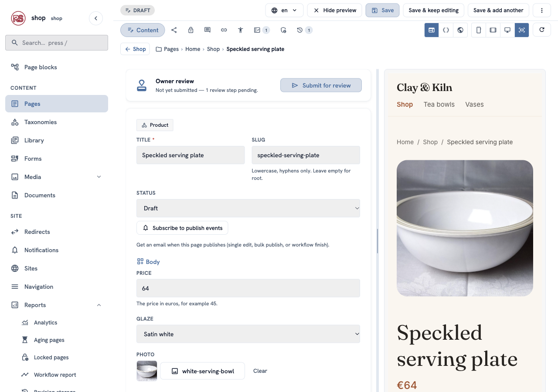Open the accessibility figure icon tab
The width and height of the screenshot is (558, 392).
pos(240,30)
